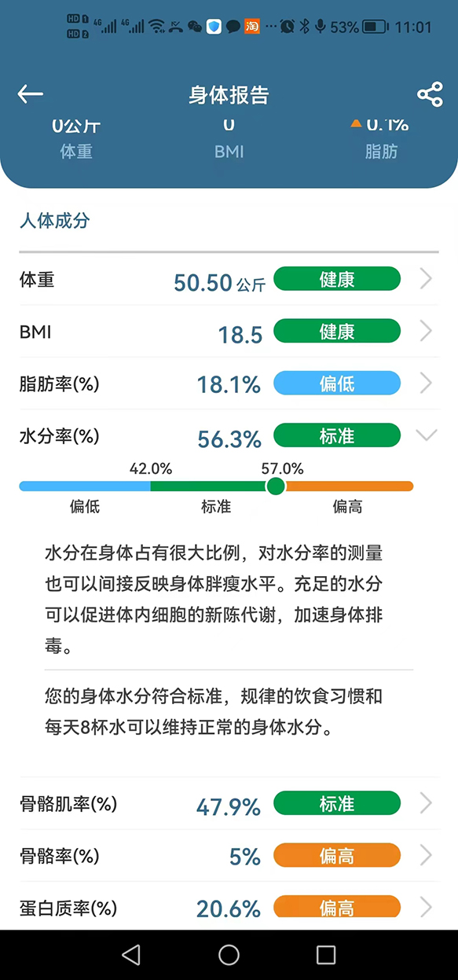458x980 pixels.
Task: Tap the orange 偏高 badge for 骨骼率
Action: [337, 855]
